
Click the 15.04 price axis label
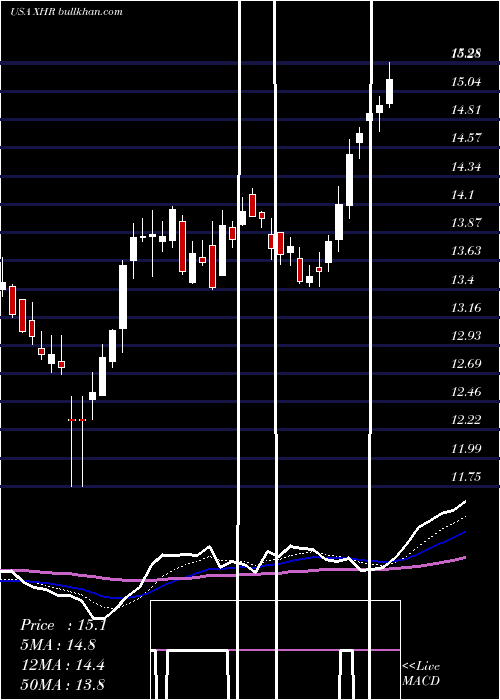(x=466, y=82)
